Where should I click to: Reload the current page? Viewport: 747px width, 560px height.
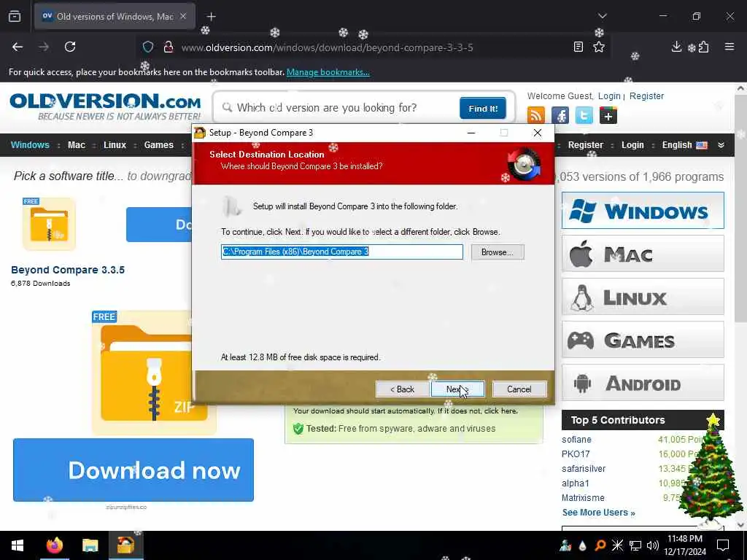[70, 47]
